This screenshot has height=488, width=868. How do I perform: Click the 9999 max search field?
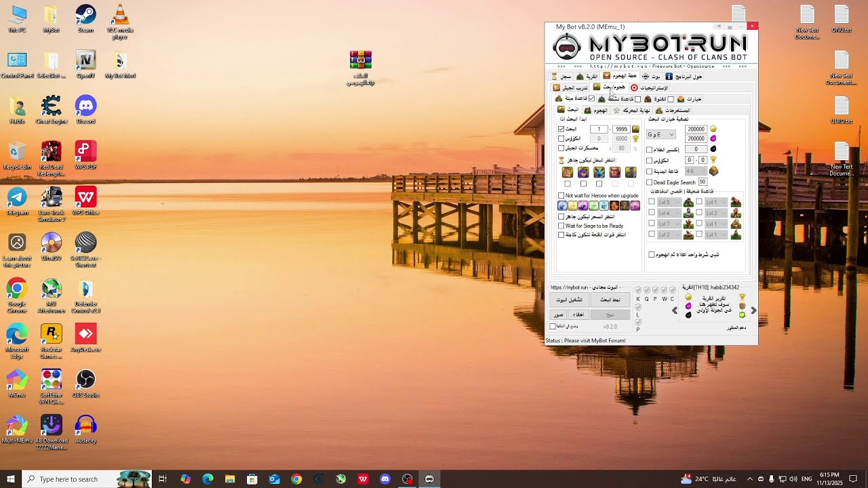pos(620,129)
